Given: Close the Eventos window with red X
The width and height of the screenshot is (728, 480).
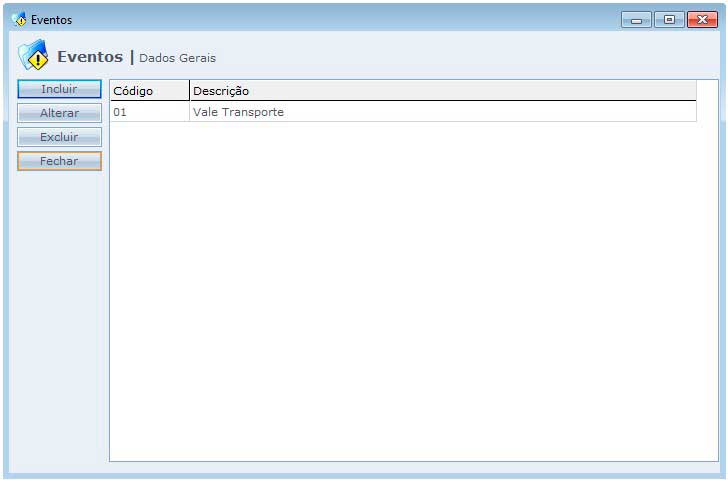Looking at the screenshot, I should click(702, 19).
